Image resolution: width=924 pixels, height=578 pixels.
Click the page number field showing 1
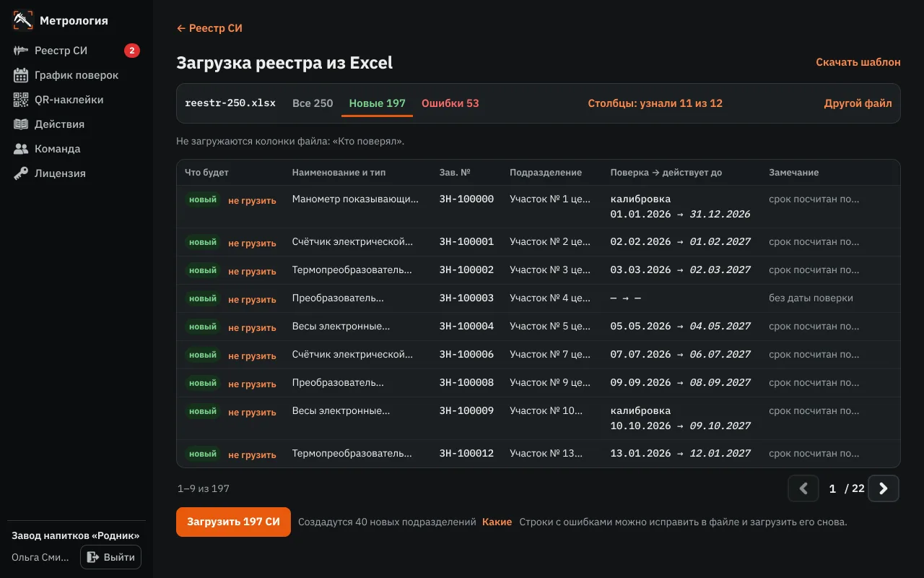click(x=832, y=488)
